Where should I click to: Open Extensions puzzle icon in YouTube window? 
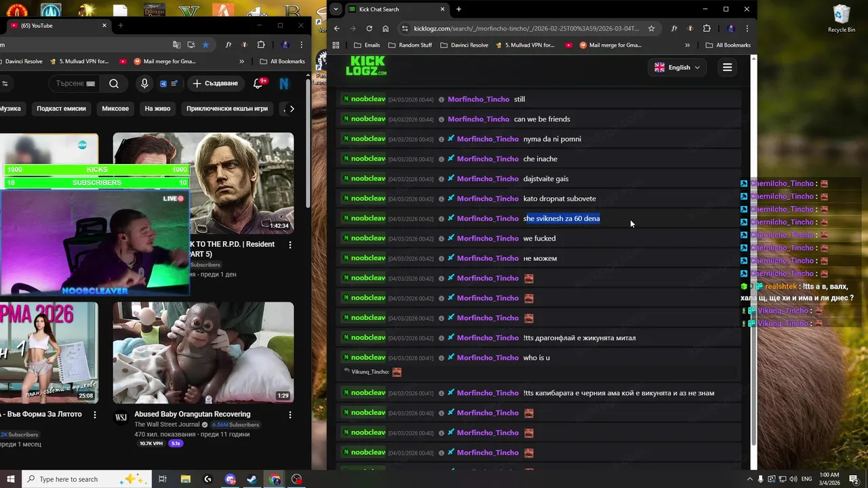(261, 45)
